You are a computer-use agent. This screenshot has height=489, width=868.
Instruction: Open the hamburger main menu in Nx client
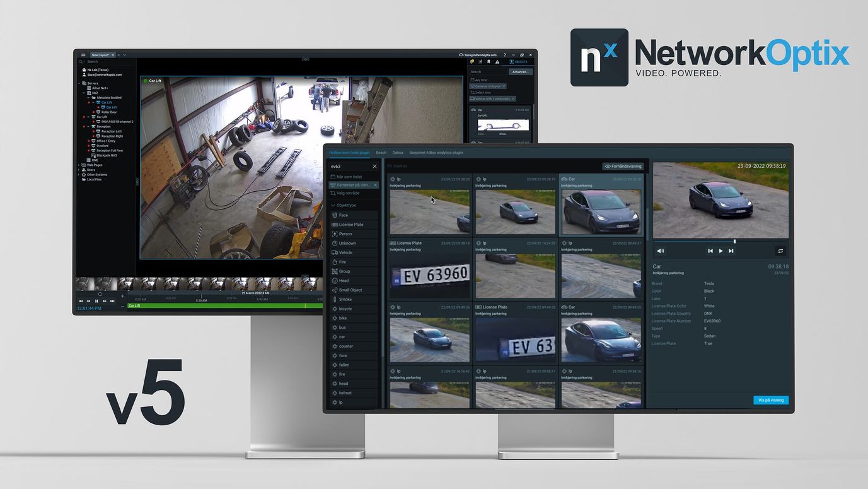[83, 55]
